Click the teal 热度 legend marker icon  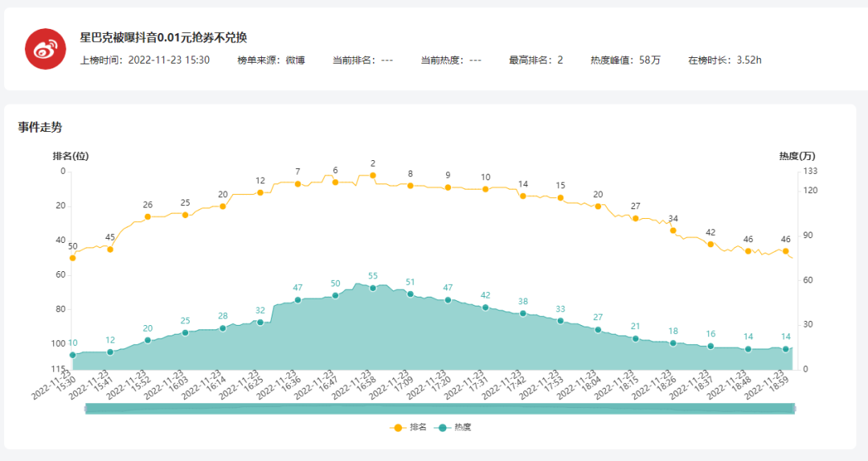click(441, 427)
